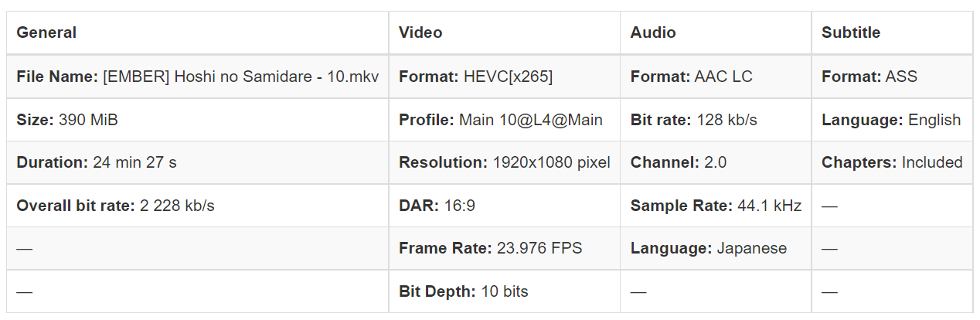Click the Audio column header
Viewport: 980px width, 320px height.
click(653, 32)
